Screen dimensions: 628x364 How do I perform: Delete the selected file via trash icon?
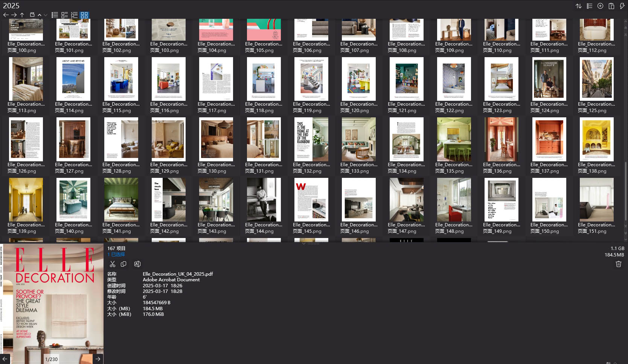point(618,264)
